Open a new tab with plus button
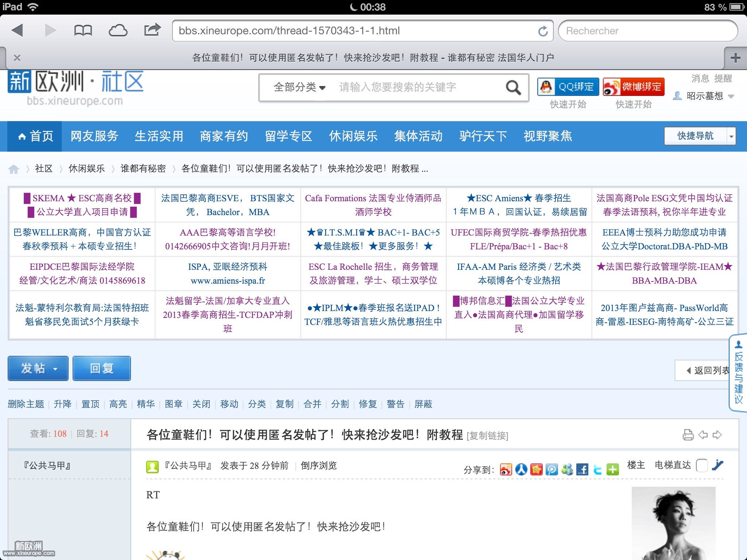This screenshot has height=560, width=747. coord(735,58)
